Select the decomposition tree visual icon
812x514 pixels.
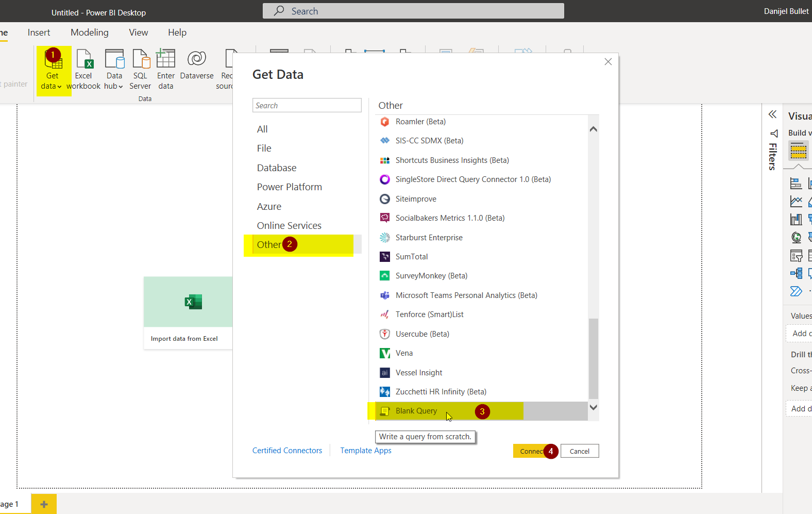click(796, 273)
